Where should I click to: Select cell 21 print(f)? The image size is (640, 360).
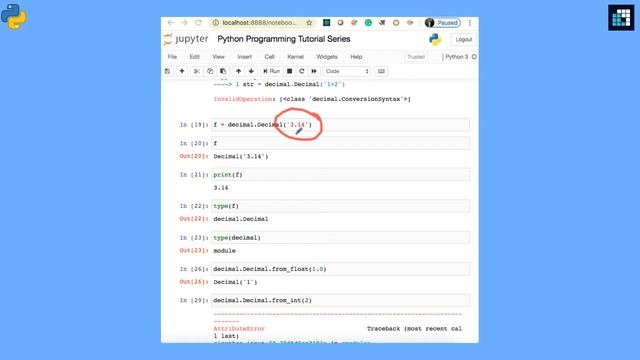340,175
